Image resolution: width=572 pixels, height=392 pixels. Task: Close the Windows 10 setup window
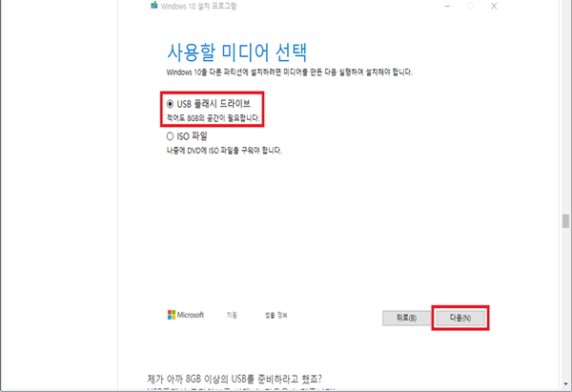(x=494, y=7)
